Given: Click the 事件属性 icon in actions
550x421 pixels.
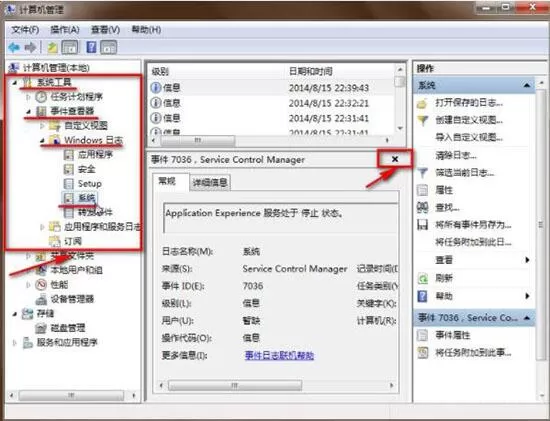Looking at the screenshot, I should pyautogui.click(x=423, y=335).
